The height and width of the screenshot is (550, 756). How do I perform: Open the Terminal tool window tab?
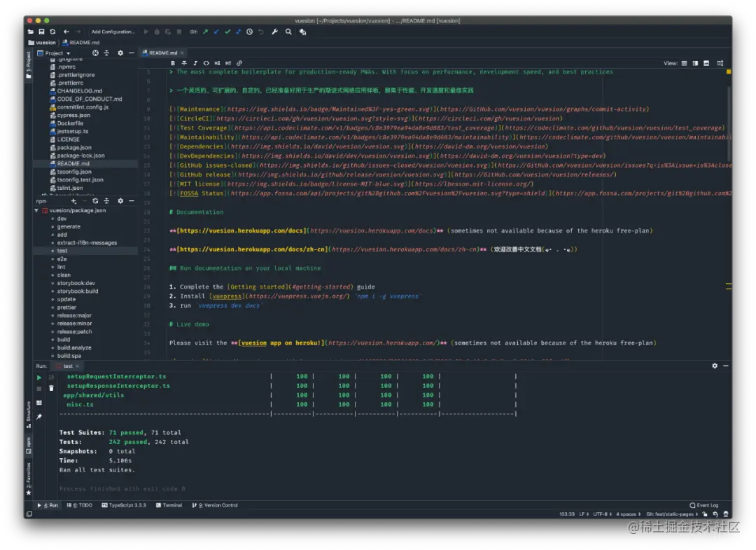point(169,506)
